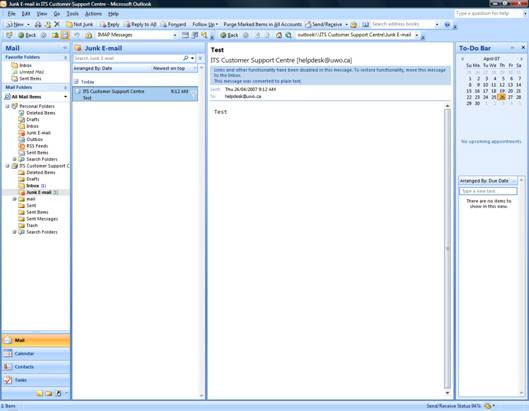Click the links disabled info bar
Image resolution: width=529 pixels, height=411 pixels.
(330, 76)
